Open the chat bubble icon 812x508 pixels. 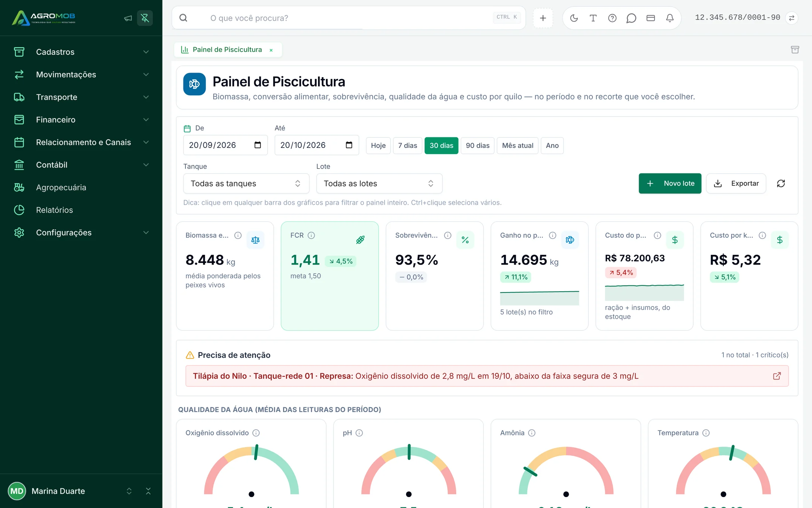pyautogui.click(x=631, y=18)
